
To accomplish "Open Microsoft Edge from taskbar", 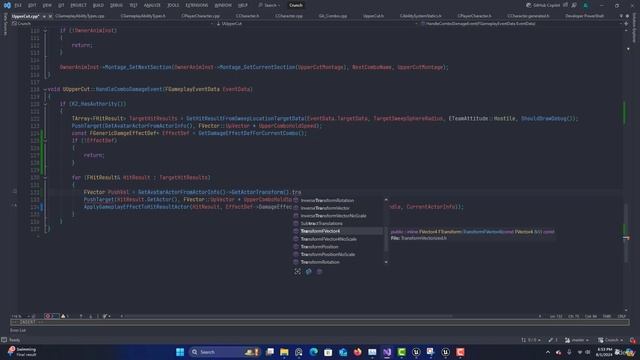I will pyautogui.click(x=313, y=352).
